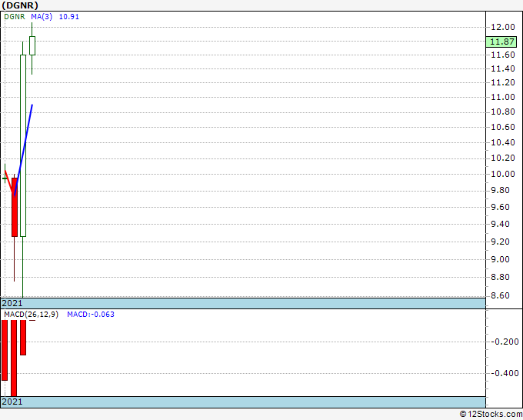The image size is (523, 420).
Task: Click the -0.400 MACD axis label
Action: [505, 373]
